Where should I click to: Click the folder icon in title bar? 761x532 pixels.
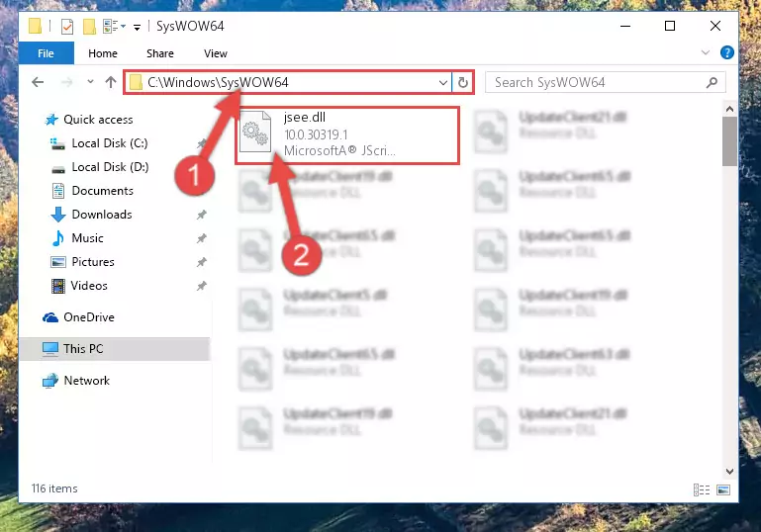click(x=35, y=26)
